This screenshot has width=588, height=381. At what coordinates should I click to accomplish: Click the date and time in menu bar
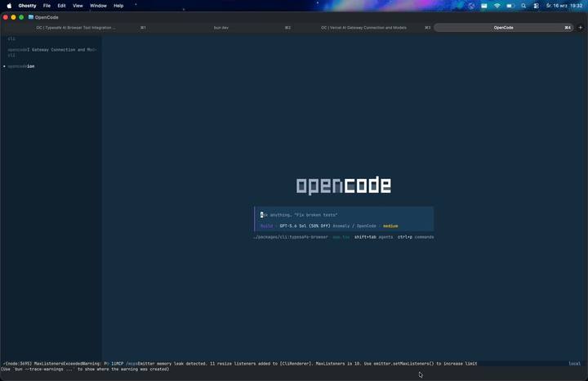(564, 6)
